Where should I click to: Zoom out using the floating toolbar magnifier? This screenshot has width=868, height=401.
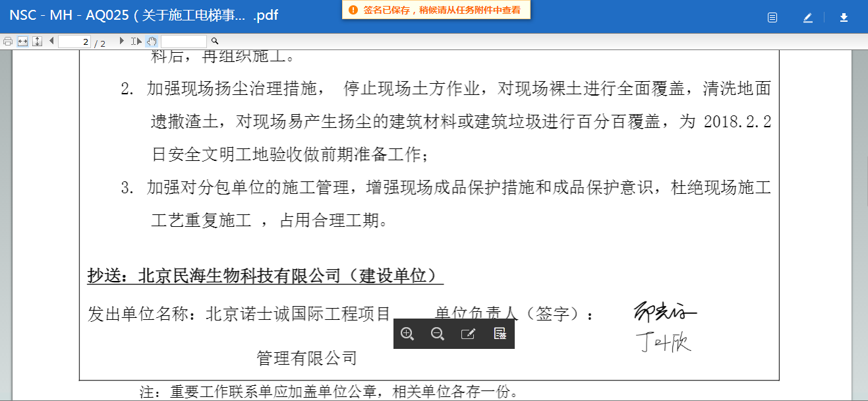tap(437, 334)
